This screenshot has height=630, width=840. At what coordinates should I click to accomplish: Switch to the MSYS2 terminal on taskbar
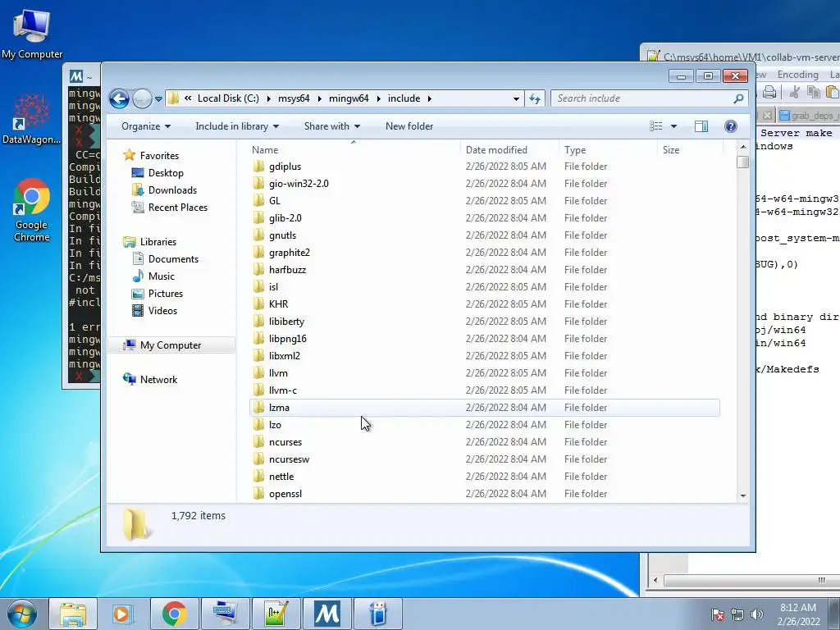point(327,614)
